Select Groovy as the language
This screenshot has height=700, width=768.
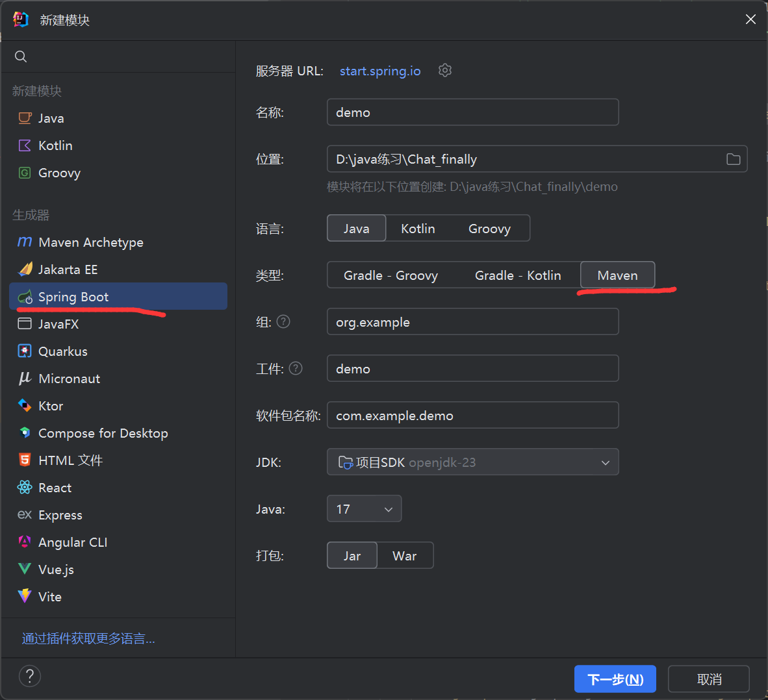click(489, 229)
